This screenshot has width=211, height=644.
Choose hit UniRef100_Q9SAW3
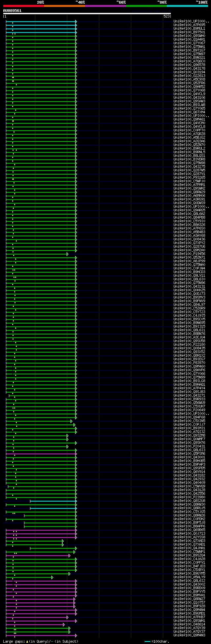coord(189,101)
